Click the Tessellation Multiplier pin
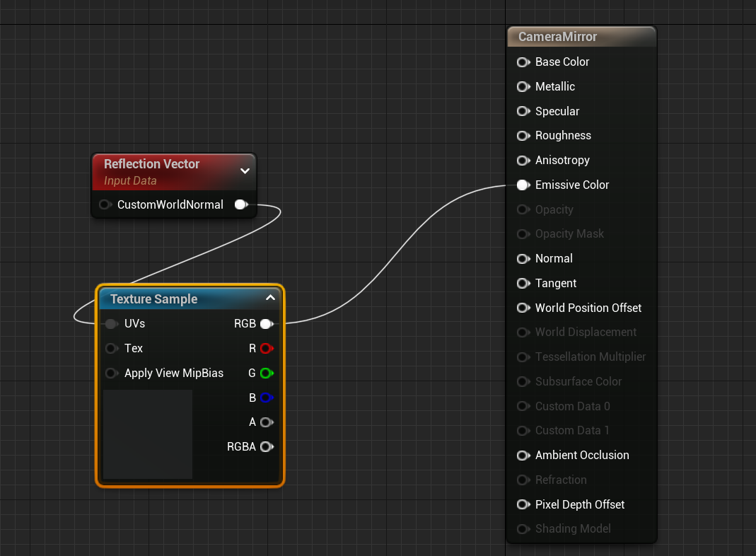Screen dimensions: 756x556 click(x=523, y=357)
